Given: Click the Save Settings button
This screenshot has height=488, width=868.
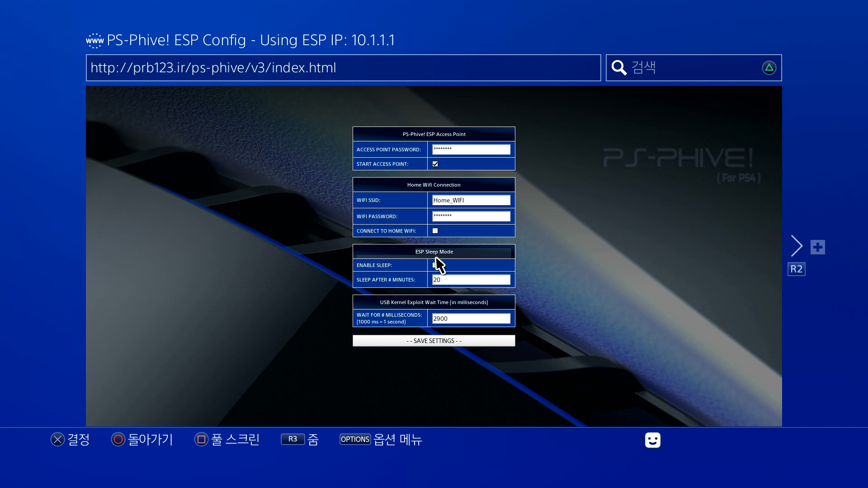Looking at the screenshot, I should click(x=434, y=341).
